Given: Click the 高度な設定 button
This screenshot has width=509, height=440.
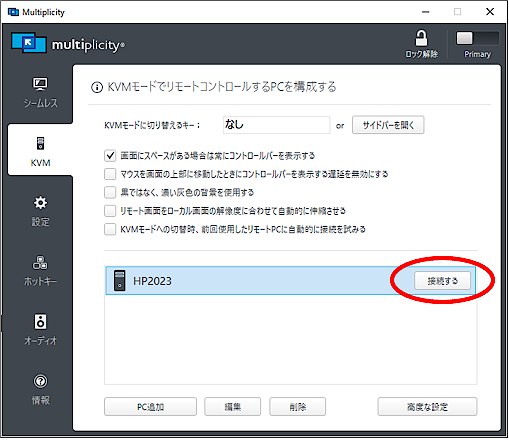Looking at the screenshot, I should coord(427,407).
